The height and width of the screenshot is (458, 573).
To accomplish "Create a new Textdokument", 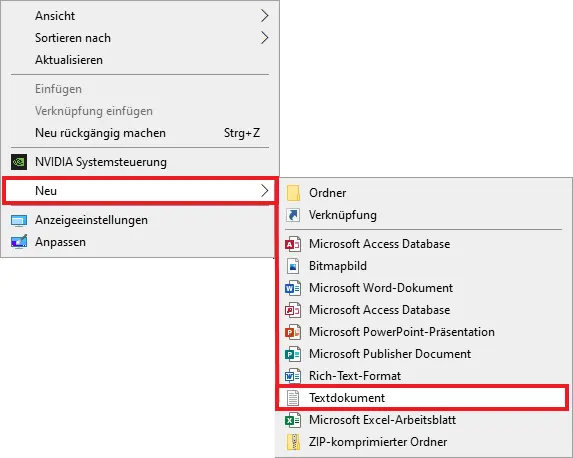I will [x=347, y=398].
